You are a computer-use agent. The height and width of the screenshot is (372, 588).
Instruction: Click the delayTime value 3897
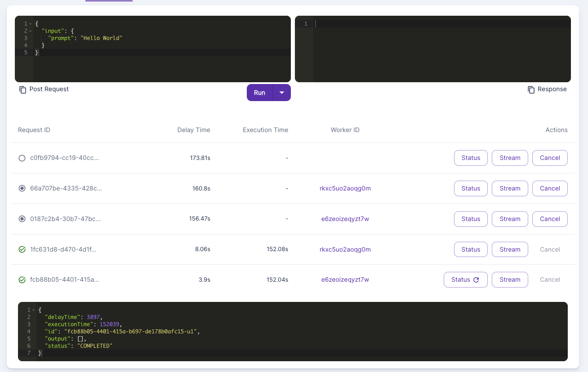click(x=94, y=317)
